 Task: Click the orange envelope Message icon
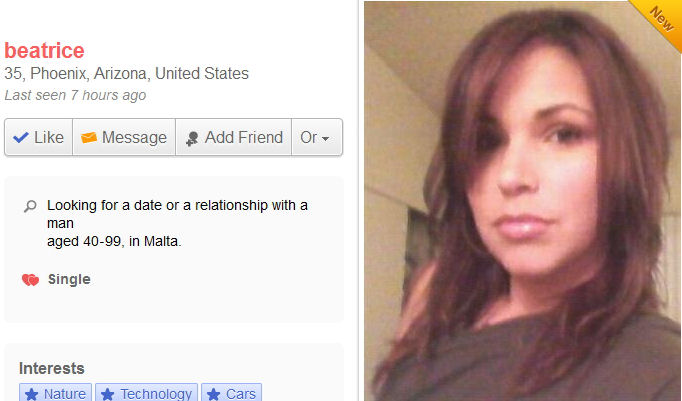(x=89, y=137)
